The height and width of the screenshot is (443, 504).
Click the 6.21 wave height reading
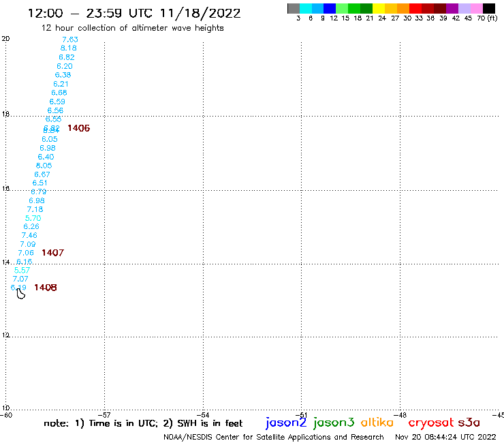click(61, 84)
